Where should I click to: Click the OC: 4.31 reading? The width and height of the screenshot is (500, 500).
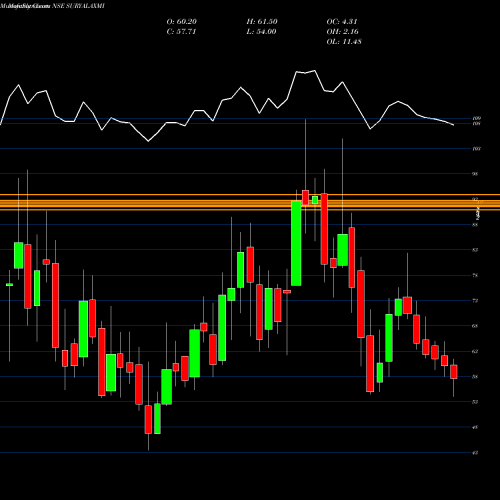342,22
